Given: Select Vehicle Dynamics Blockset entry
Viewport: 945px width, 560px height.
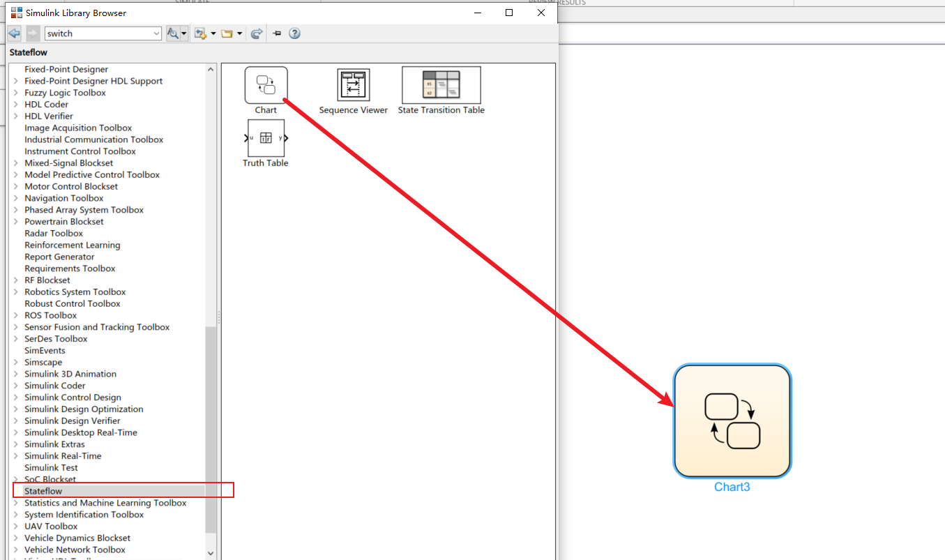Looking at the screenshot, I should (x=77, y=538).
